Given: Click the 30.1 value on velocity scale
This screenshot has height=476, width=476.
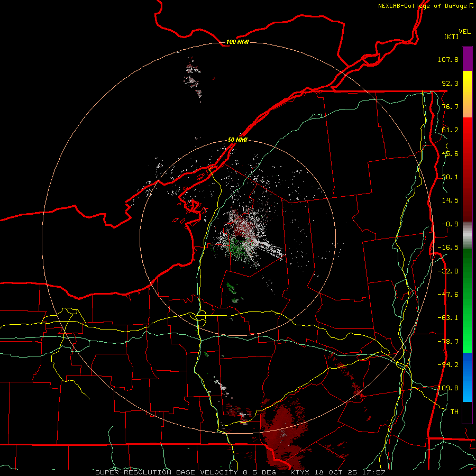Looking at the screenshot, I should (450, 177).
